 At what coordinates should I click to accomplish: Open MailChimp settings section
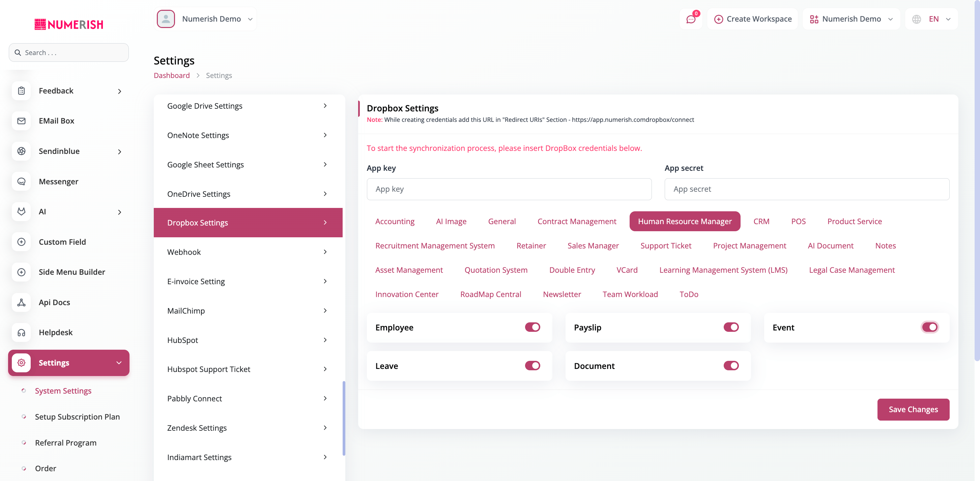point(248,311)
